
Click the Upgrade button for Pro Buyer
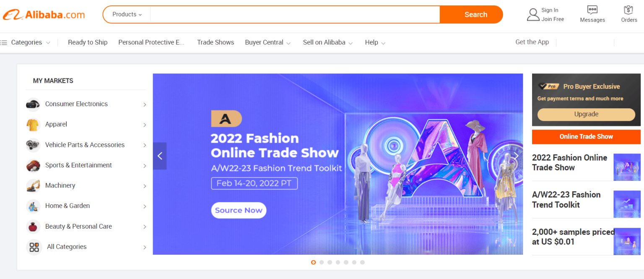586,114
